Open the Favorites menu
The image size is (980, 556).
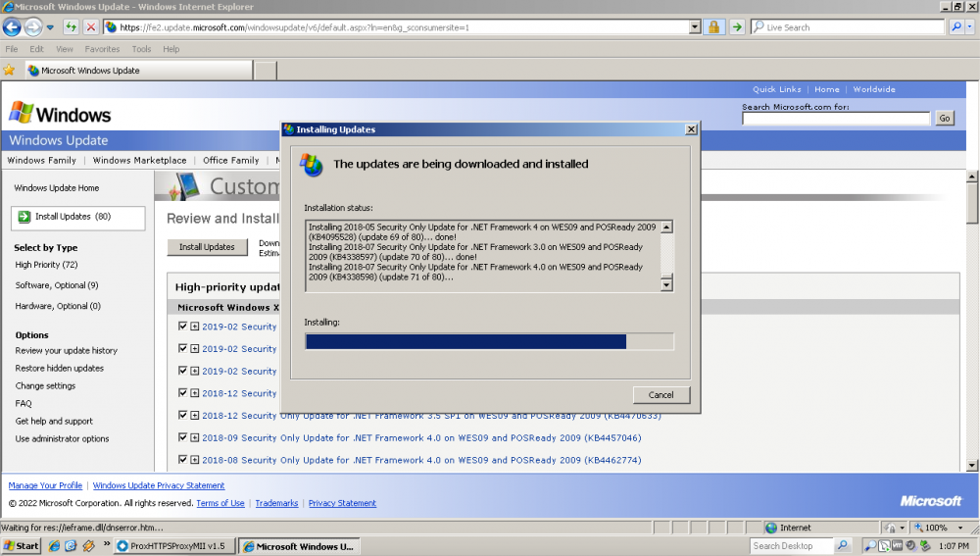tap(102, 49)
